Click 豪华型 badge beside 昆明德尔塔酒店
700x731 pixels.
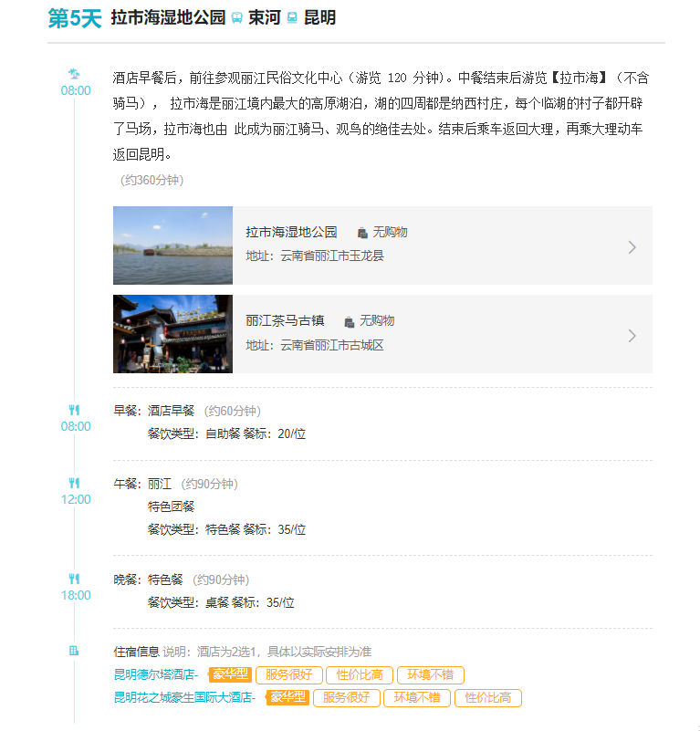click(x=230, y=675)
